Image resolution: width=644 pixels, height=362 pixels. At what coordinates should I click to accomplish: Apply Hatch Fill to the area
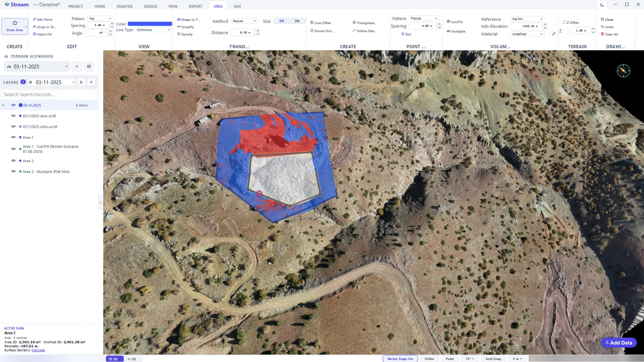coord(43,34)
